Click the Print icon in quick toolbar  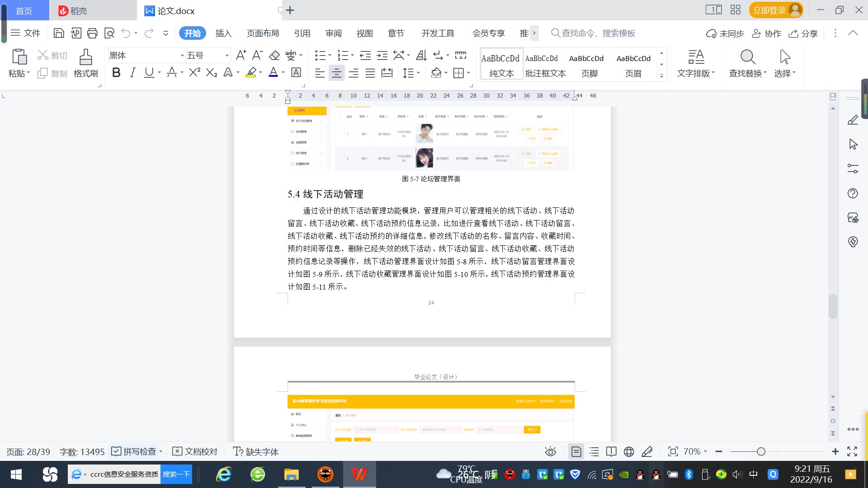[92, 33]
